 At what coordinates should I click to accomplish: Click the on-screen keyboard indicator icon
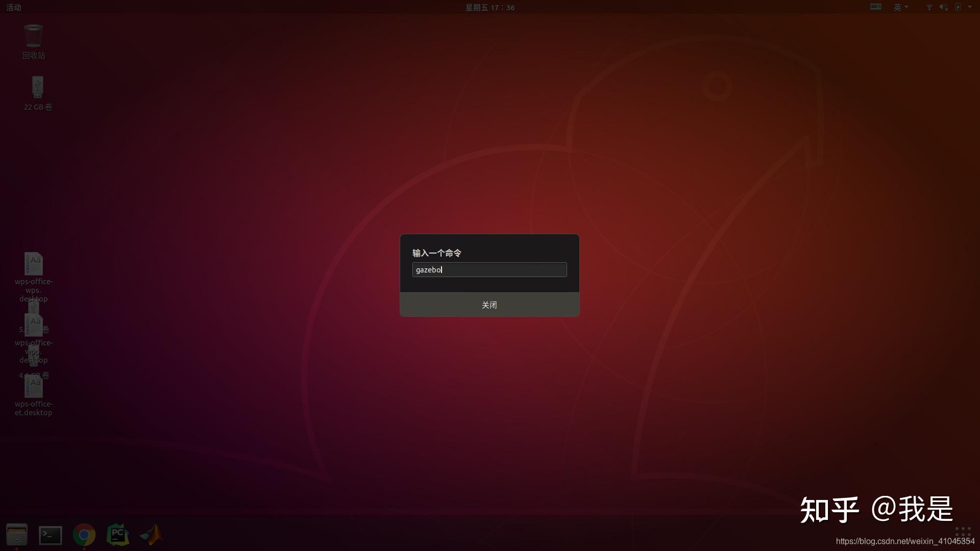point(876,7)
